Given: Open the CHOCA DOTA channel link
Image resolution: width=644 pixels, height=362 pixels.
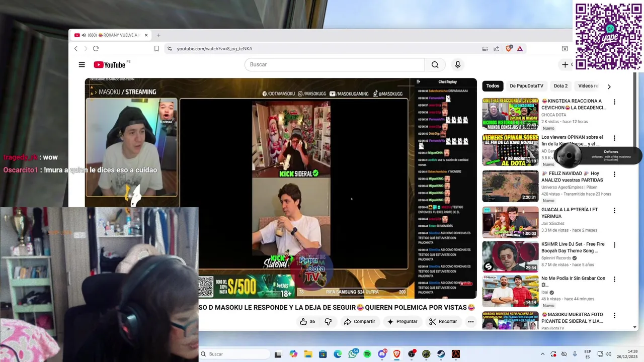Looking at the screenshot, I should (x=553, y=115).
